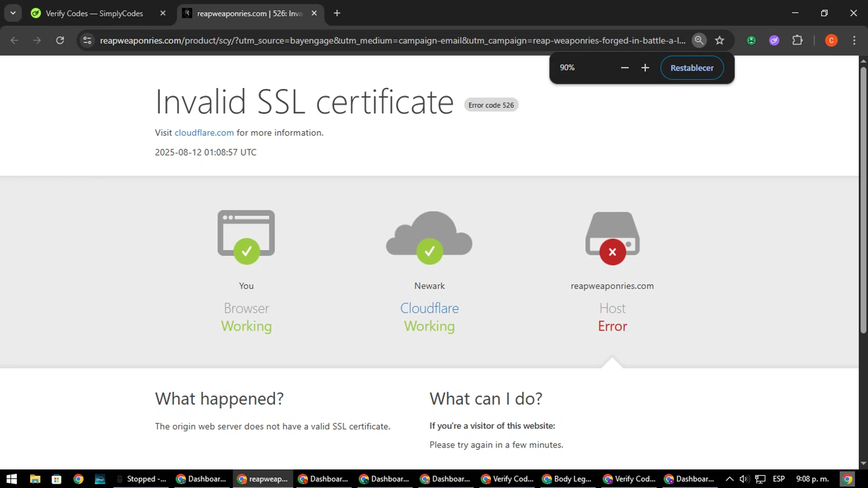This screenshot has width=868, height=488.
Task: Click the origin web server SSL explanation sentence
Action: 273,427
